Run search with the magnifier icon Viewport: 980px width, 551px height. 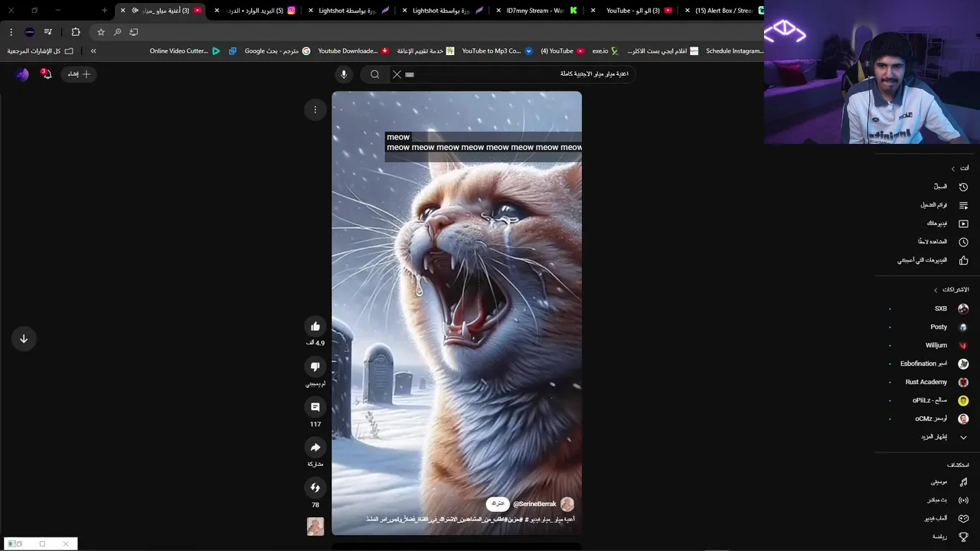tap(375, 74)
